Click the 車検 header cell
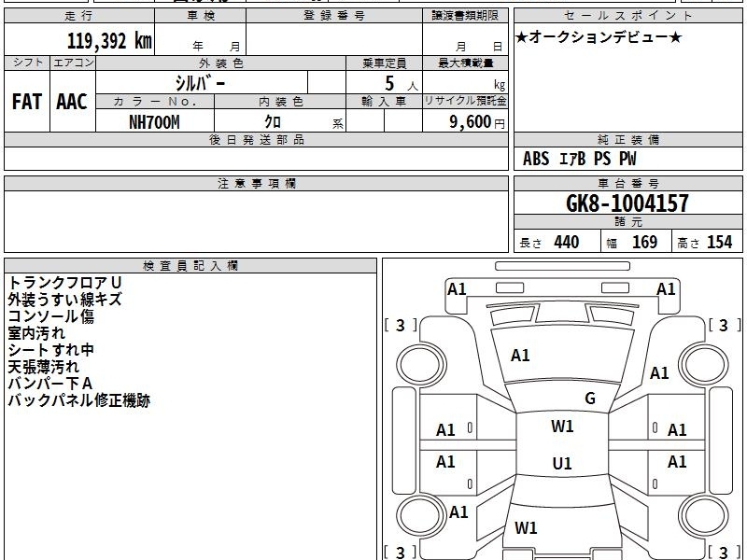The image size is (747, 560). click(201, 16)
